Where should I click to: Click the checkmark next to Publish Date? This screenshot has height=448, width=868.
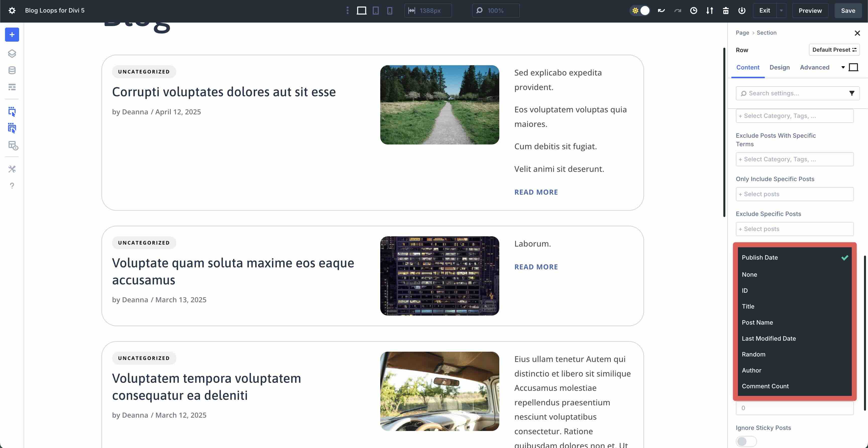tap(844, 258)
